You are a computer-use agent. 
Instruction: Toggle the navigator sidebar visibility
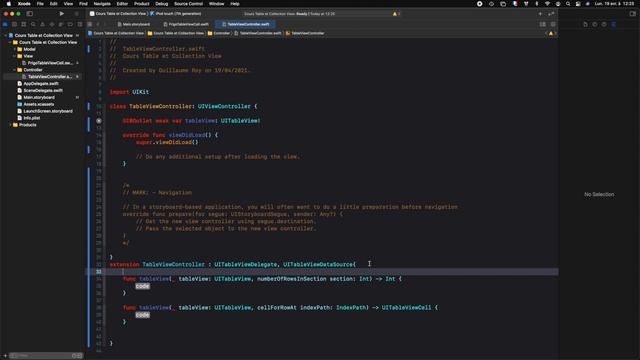(x=29, y=13)
